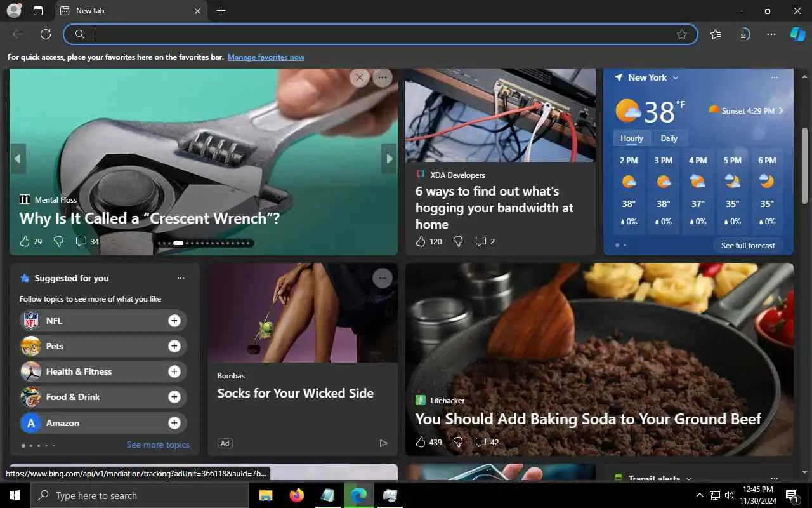
Task: Refresh the page
Action: click(46, 34)
